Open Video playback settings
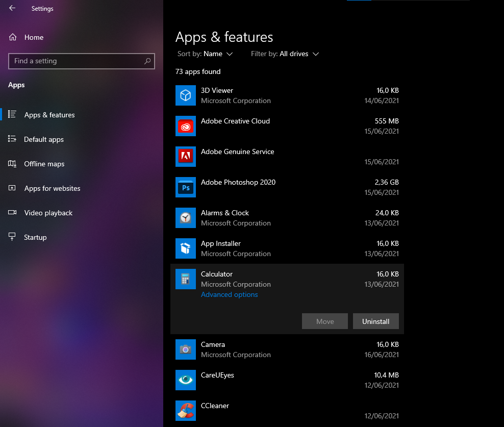The image size is (504, 427). 48,213
